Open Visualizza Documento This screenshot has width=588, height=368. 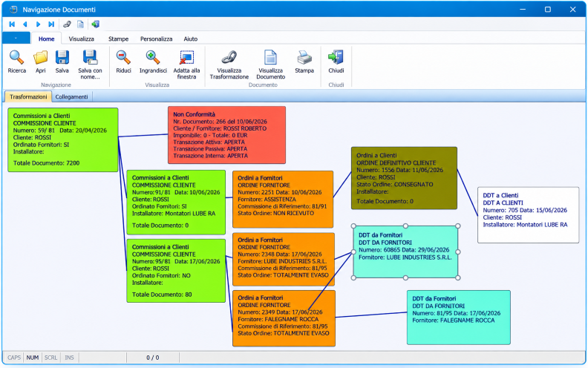tap(271, 65)
